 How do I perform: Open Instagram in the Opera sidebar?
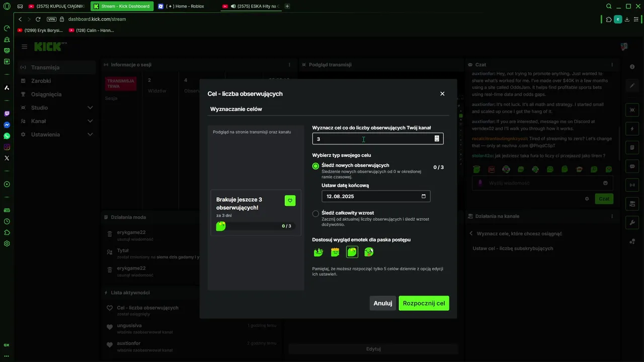tap(7, 147)
